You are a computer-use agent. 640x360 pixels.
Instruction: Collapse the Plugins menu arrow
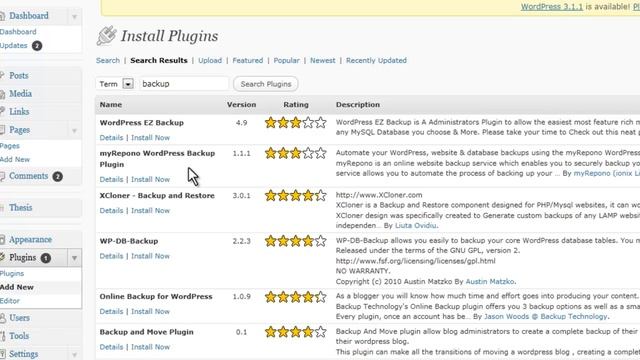click(74, 258)
